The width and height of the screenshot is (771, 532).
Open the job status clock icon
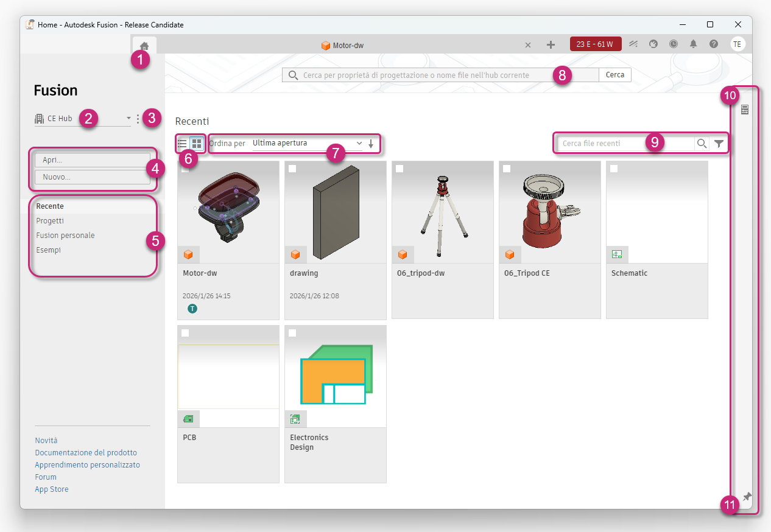pos(674,44)
